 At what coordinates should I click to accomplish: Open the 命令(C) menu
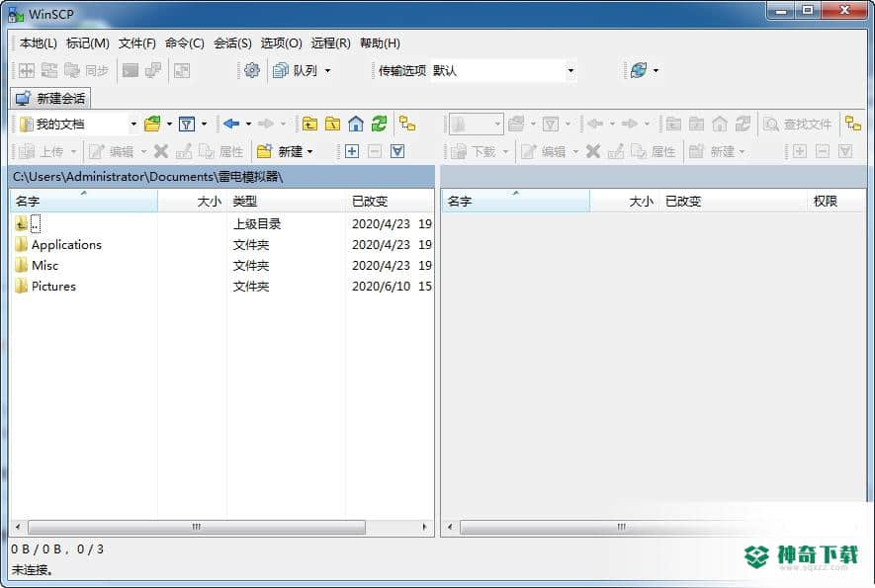(x=185, y=42)
